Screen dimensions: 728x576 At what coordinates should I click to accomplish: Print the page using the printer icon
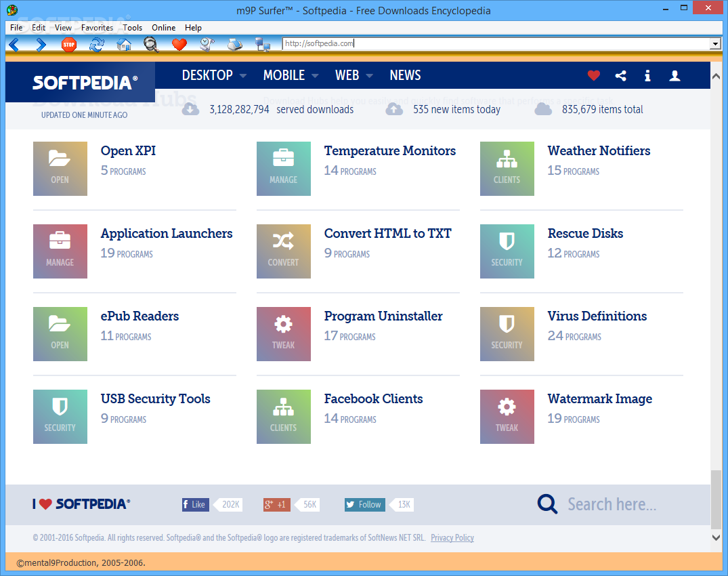click(x=235, y=45)
